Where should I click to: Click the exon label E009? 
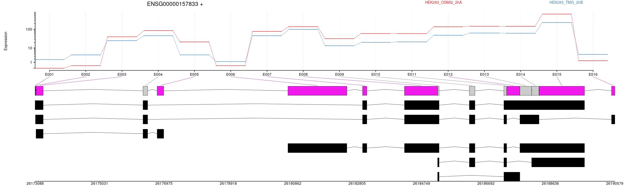[339, 74]
